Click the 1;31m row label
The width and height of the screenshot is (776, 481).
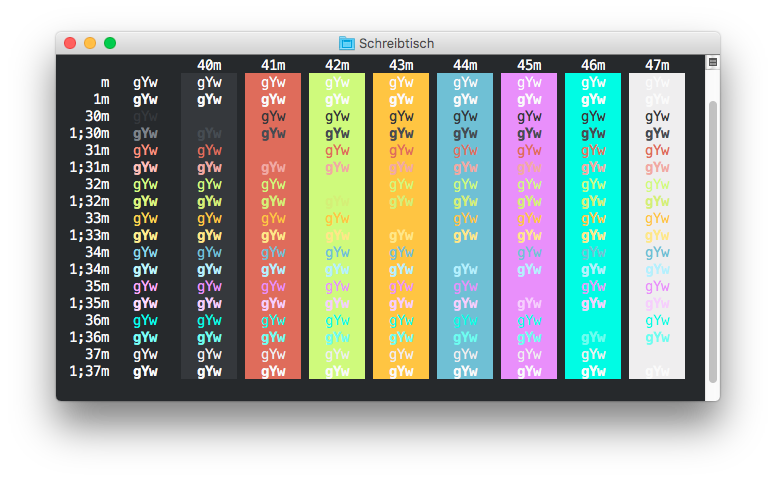point(89,167)
